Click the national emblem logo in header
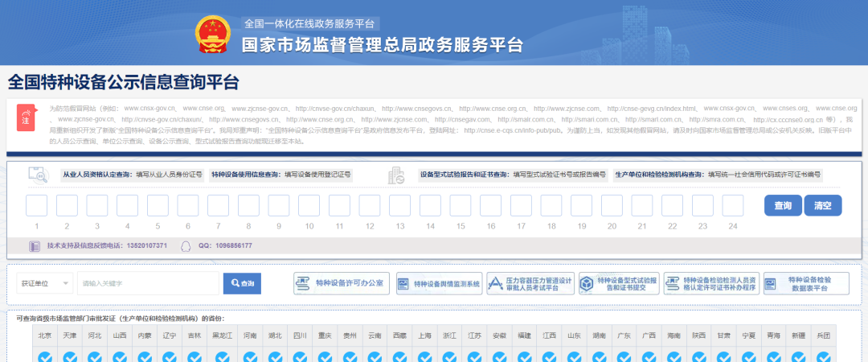Screen dimensions: 868x362 213,35
